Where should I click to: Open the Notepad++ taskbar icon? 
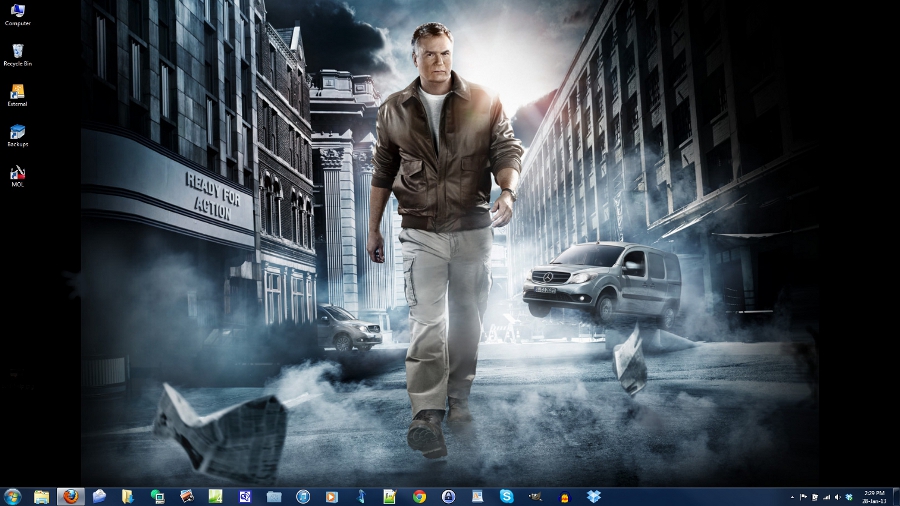390,497
